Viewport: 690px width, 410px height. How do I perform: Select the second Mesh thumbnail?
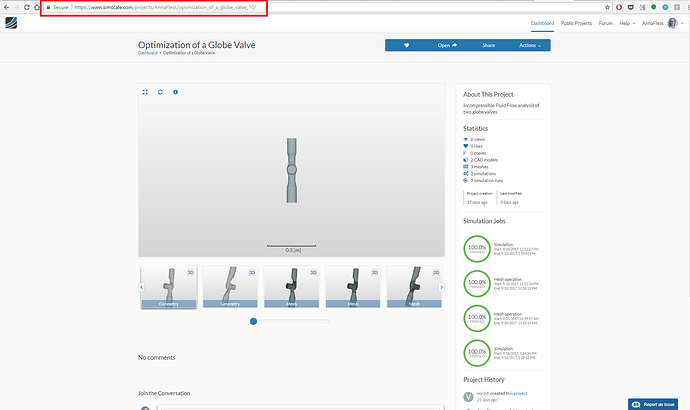click(x=353, y=287)
